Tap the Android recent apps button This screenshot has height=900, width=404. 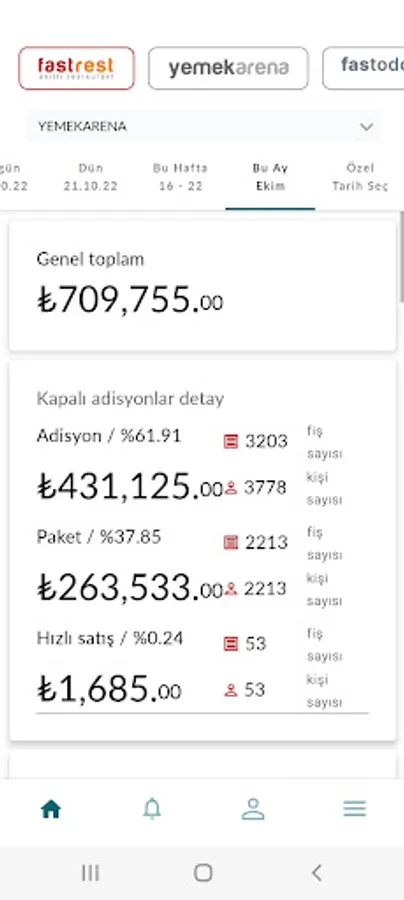tap(90, 873)
